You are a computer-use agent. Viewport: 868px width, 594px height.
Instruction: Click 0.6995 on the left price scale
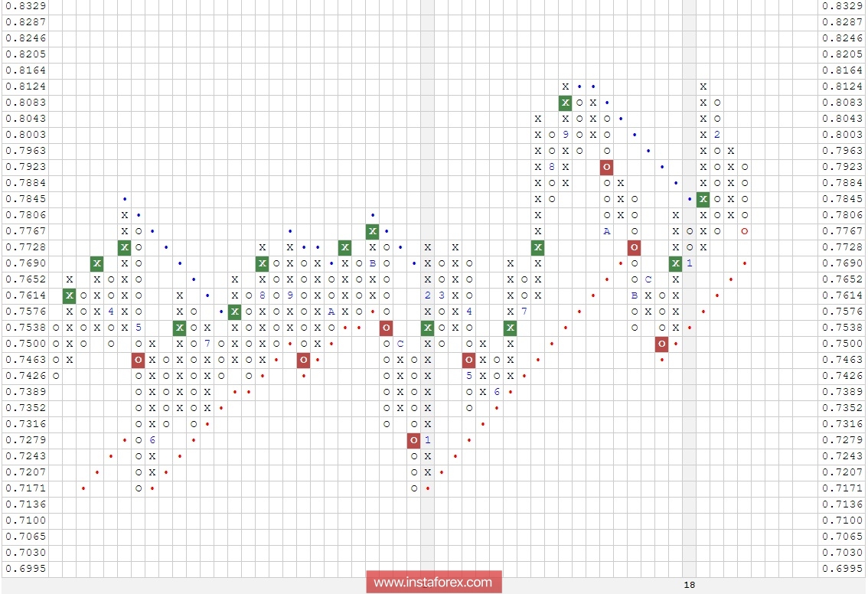click(25, 569)
